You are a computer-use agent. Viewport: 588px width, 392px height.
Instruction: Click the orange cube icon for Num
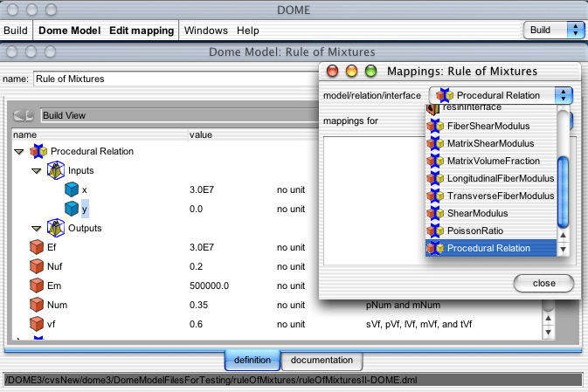[37, 305]
